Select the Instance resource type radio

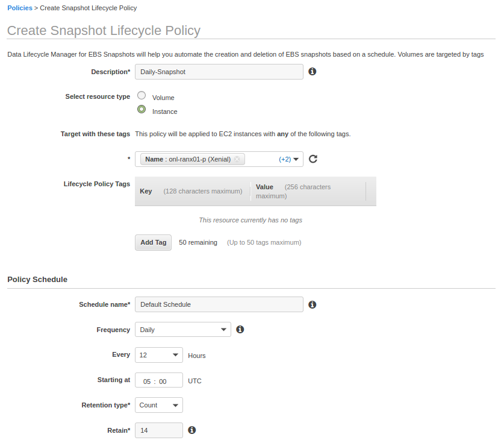tap(142, 110)
